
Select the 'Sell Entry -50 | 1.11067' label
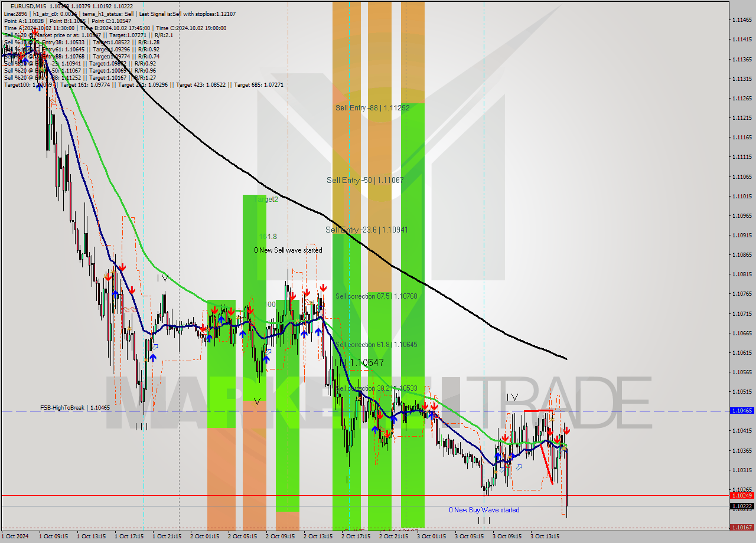point(365,180)
